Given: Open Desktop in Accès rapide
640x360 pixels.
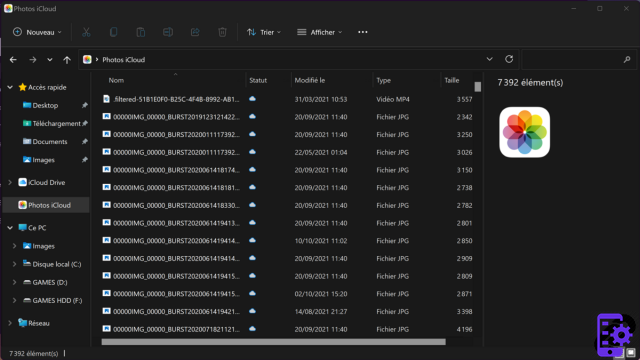Looking at the screenshot, I should pos(45,105).
